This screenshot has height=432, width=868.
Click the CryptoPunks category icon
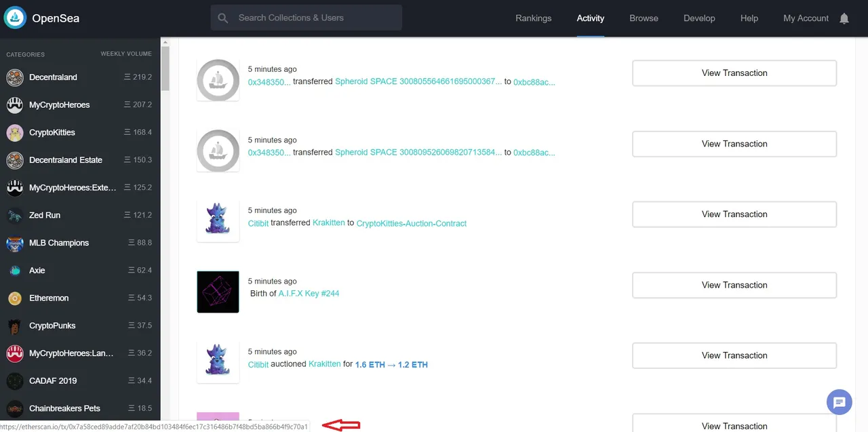point(15,326)
